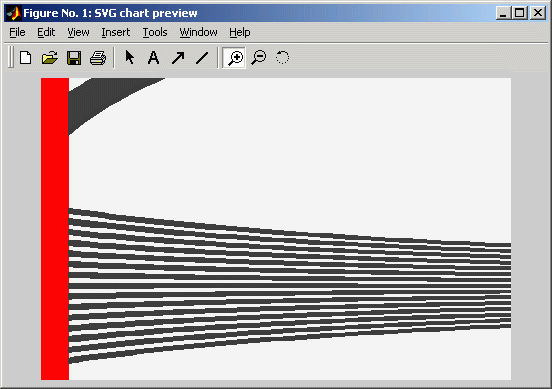Enable plot editing with the arrow cursor tool
The width and height of the screenshot is (552, 389).
click(x=130, y=57)
